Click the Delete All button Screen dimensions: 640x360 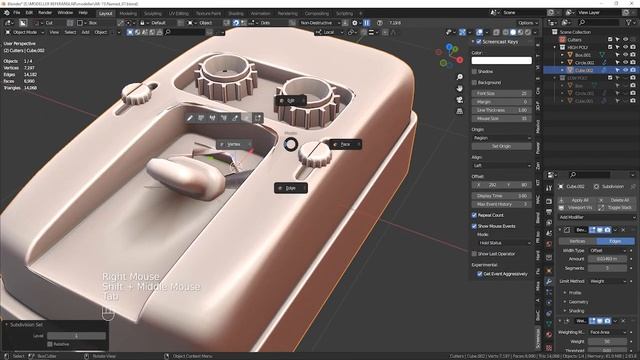[x=616, y=200]
